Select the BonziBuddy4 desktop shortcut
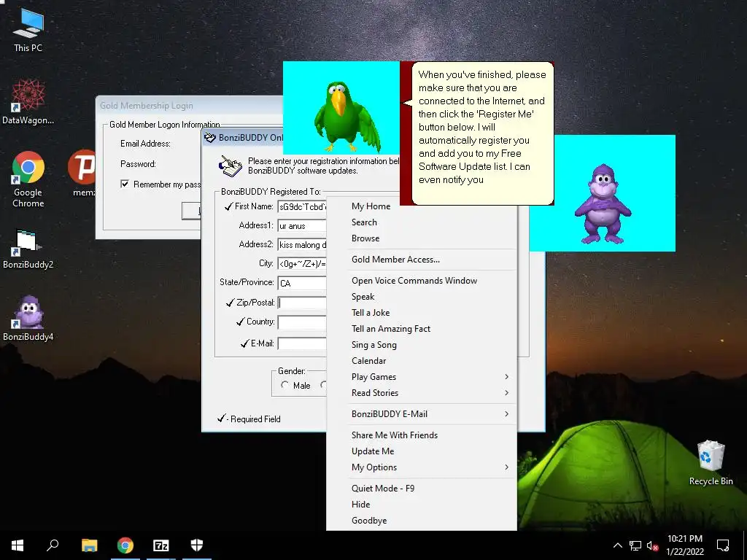747x560 pixels. click(28, 318)
